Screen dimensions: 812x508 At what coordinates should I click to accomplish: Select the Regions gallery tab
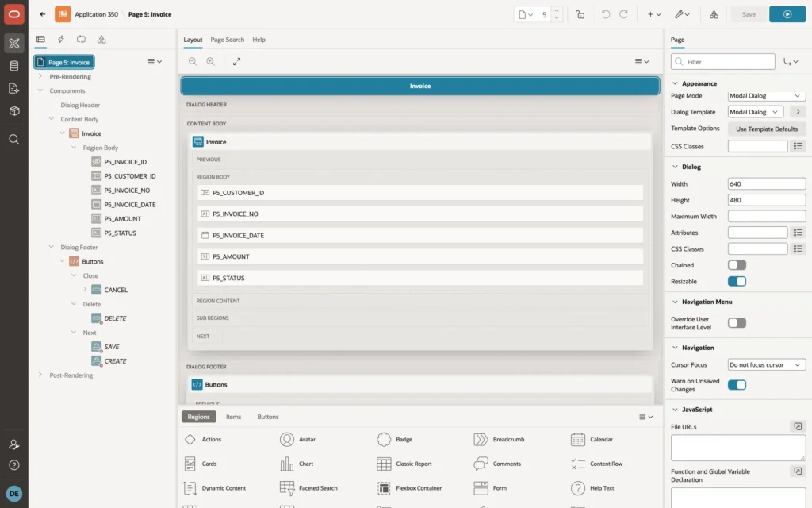click(x=199, y=417)
